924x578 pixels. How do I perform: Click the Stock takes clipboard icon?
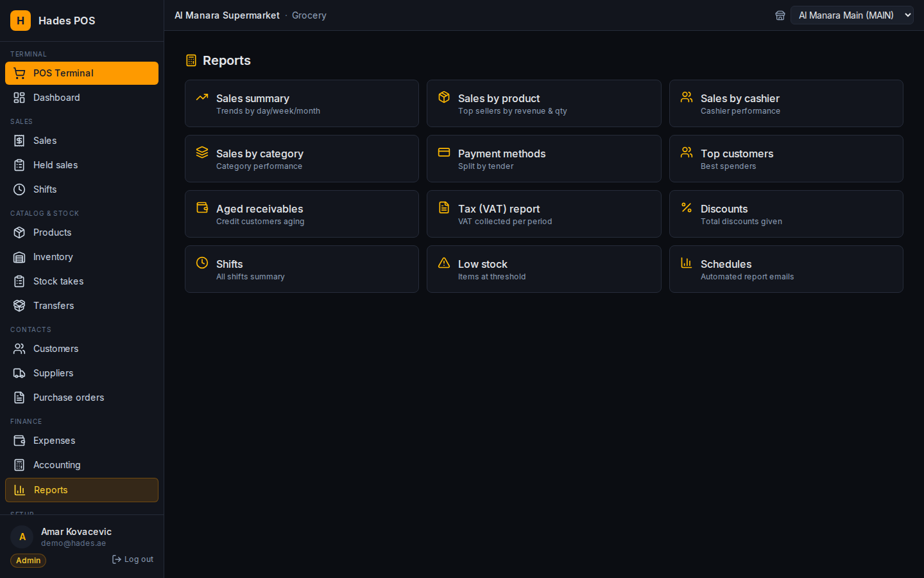[x=19, y=281]
